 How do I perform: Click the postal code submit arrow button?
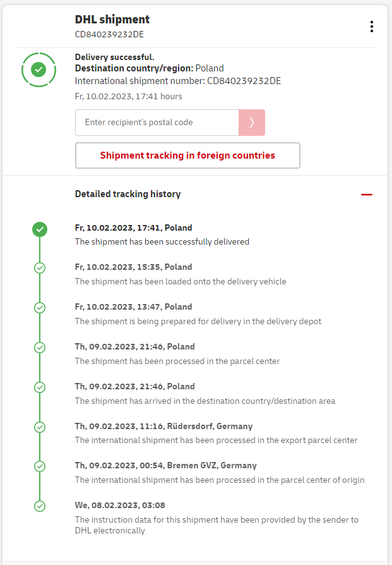click(251, 123)
